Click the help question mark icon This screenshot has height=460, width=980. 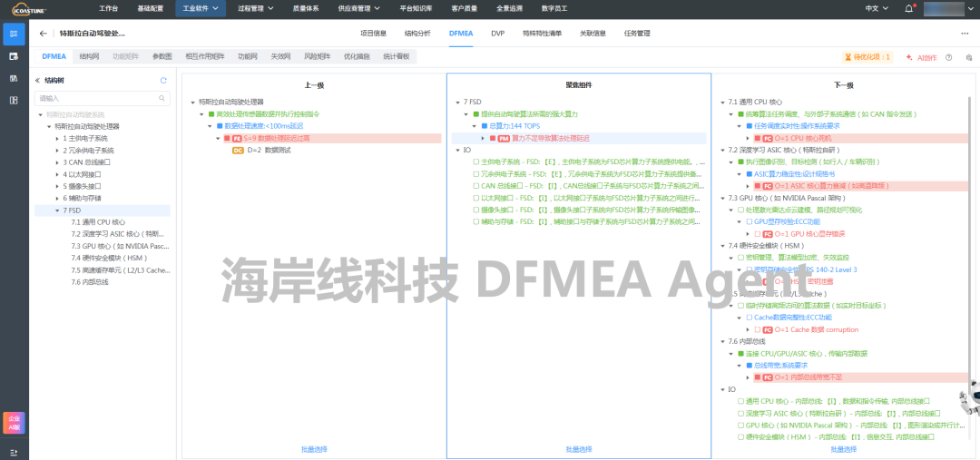point(948,56)
